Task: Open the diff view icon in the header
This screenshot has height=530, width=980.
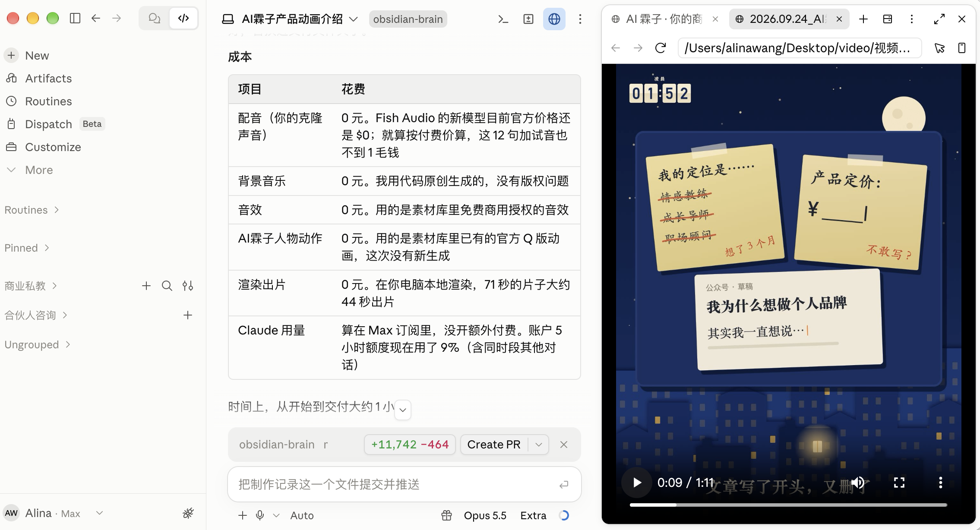Action: [x=528, y=19]
